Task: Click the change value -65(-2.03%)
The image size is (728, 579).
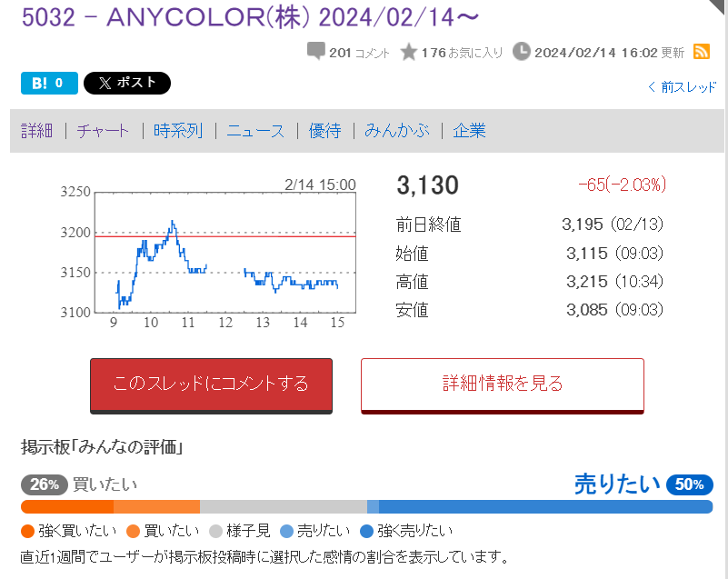Action: pyautogui.click(x=623, y=185)
